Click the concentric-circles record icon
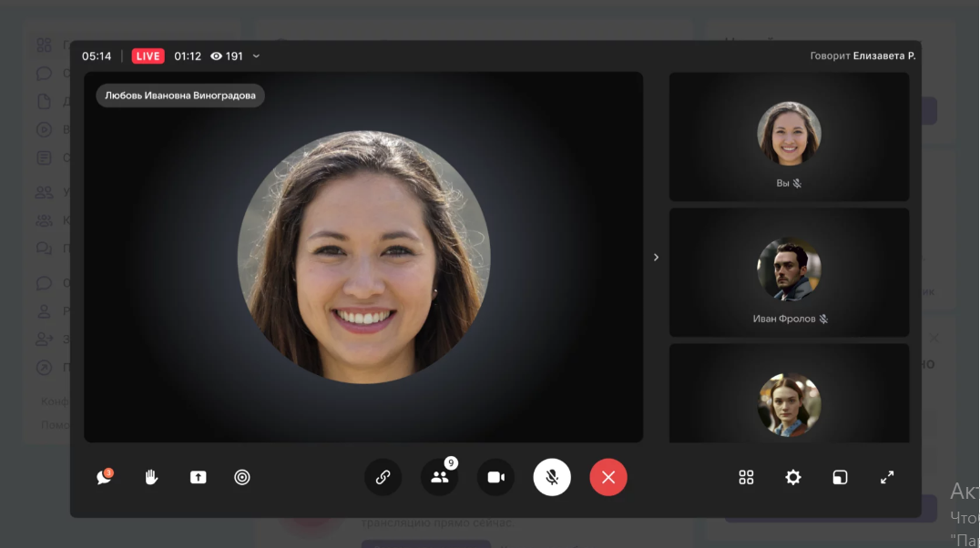This screenshot has width=980, height=548. pos(242,477)
